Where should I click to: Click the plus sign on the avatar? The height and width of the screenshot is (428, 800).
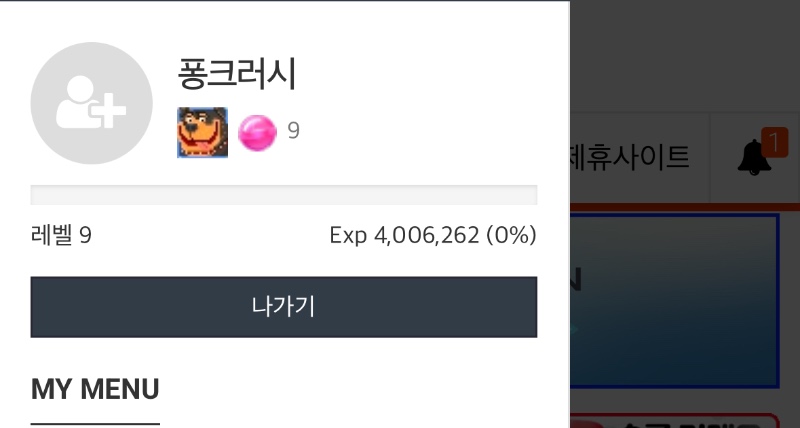107,110
